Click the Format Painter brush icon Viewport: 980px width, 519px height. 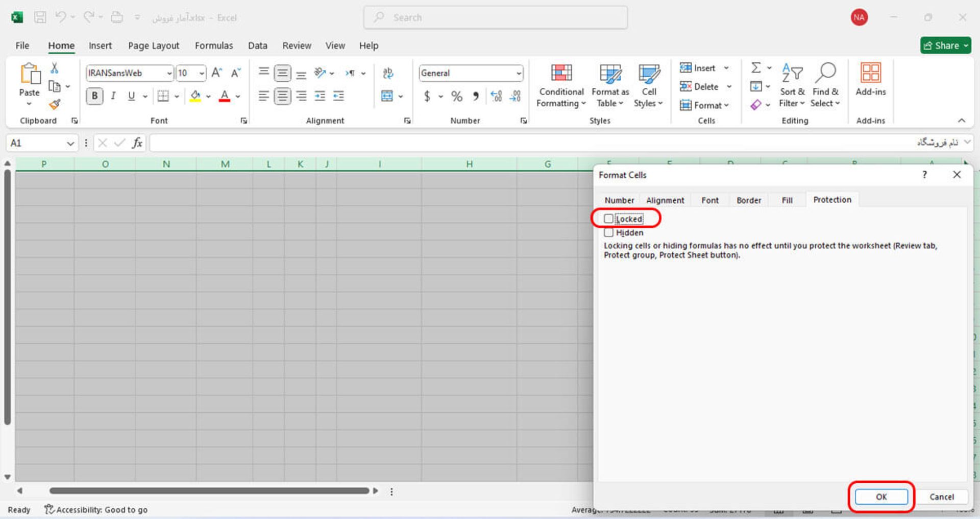[x=55, y=105]
